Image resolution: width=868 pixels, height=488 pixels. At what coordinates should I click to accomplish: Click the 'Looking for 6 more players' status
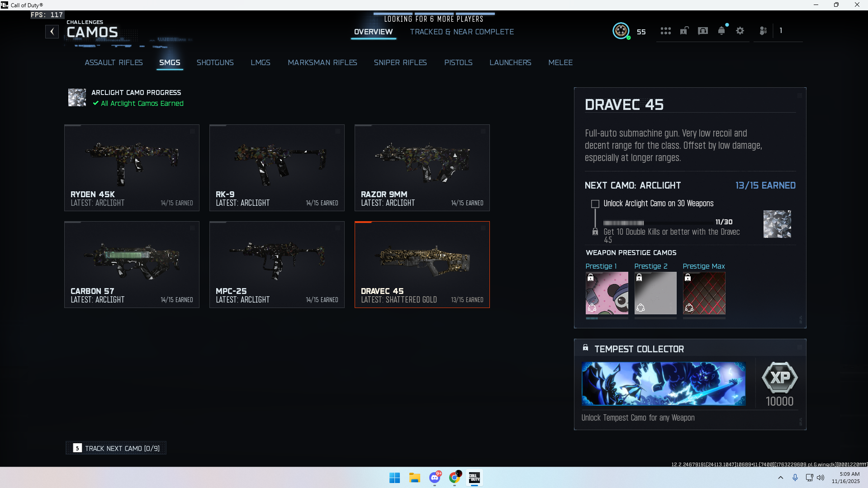point(434,19)
